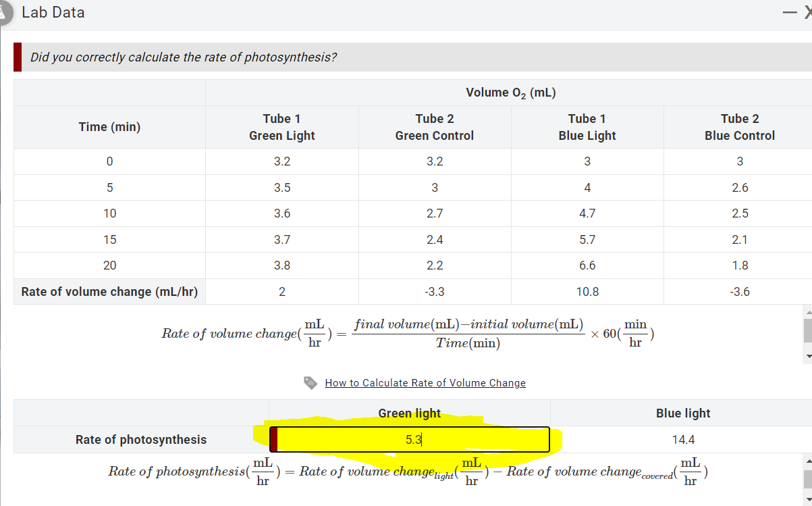
Task: Select the highlighted Green light rate input field
Action: tap(410, 439)
